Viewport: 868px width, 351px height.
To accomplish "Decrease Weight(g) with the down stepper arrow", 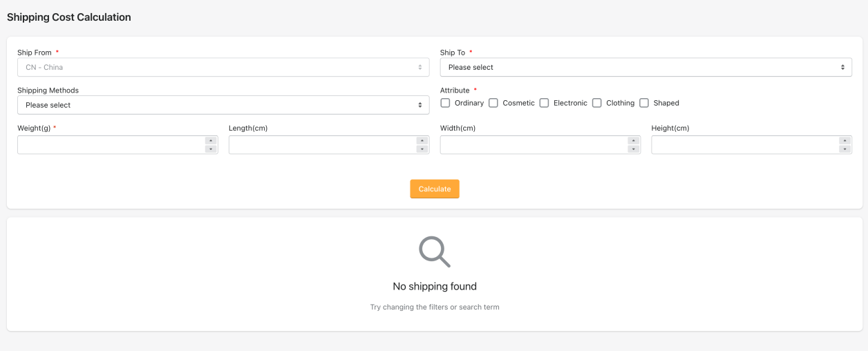I will [x=211, y=149].
